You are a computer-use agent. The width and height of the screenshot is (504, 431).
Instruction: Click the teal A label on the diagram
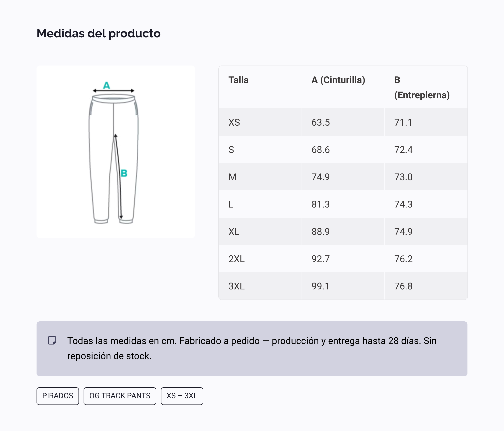(106, 85)
